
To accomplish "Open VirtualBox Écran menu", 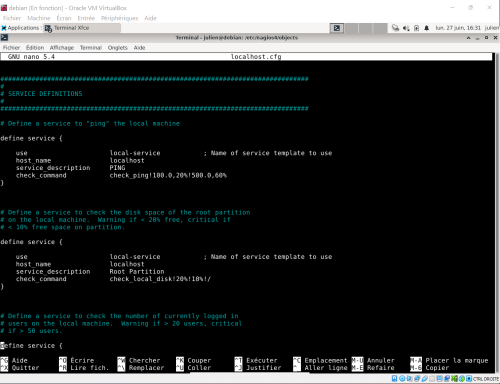I will coord(64,18).
